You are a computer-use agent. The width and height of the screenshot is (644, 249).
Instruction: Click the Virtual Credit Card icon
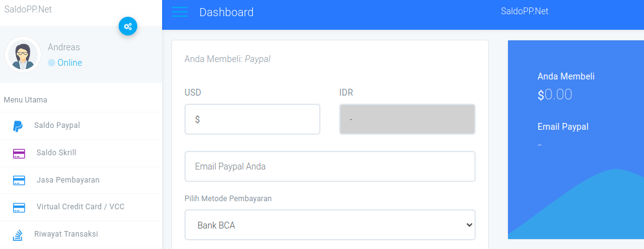click(x=19, y=207)
